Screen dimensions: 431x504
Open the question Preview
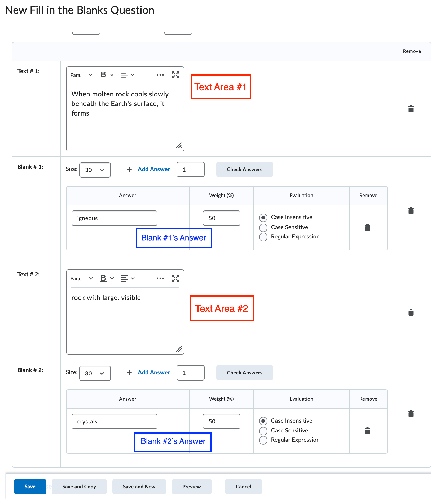click(x=191, y=487)
